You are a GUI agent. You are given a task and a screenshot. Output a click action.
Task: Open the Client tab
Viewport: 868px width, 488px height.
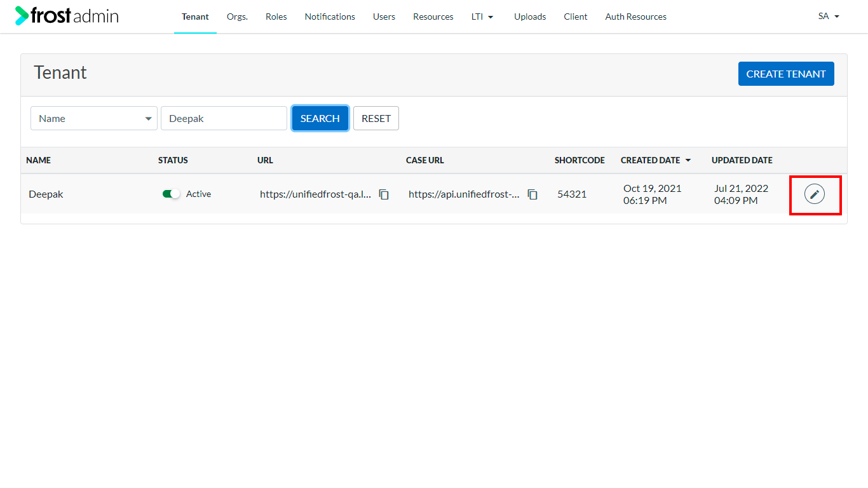click(x=576, y=17)
